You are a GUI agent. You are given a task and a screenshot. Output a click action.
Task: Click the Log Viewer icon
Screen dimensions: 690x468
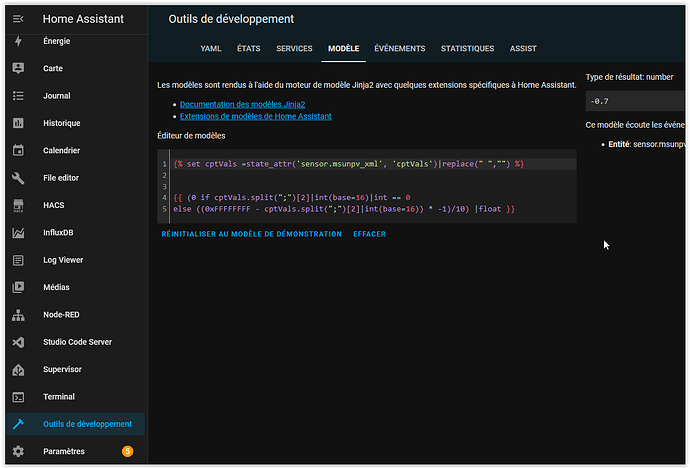tap(18, 260)
